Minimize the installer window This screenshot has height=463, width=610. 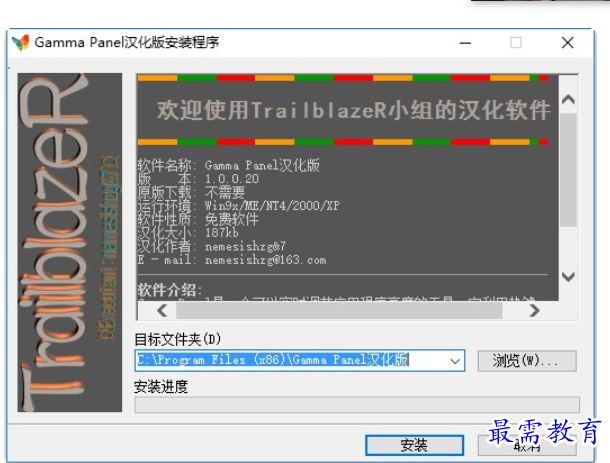click(465, 43)
